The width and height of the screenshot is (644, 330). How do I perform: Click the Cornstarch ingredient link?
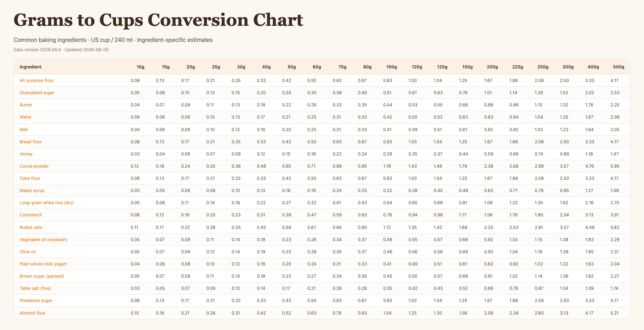click(x=31, y=215)
